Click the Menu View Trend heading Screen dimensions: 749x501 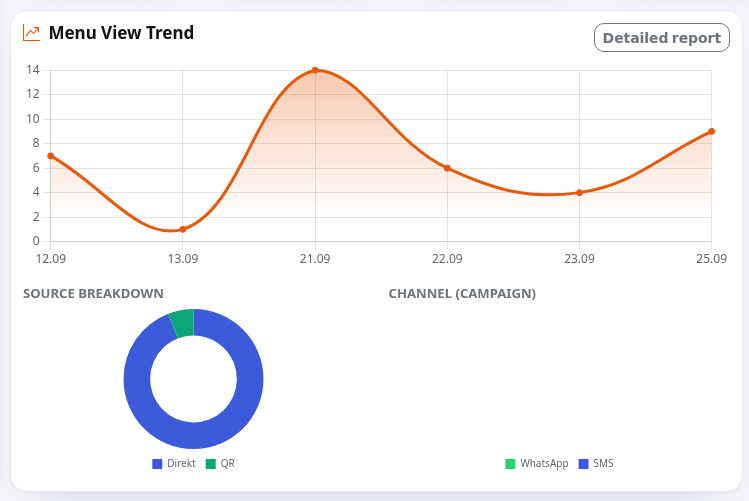click(x=121, y=33)
